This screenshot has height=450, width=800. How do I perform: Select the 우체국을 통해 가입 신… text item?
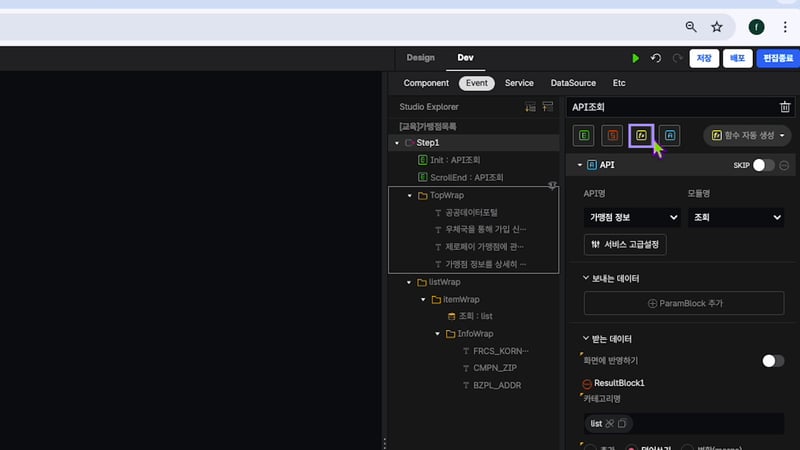pyautogui.click(x=486, y=229)
